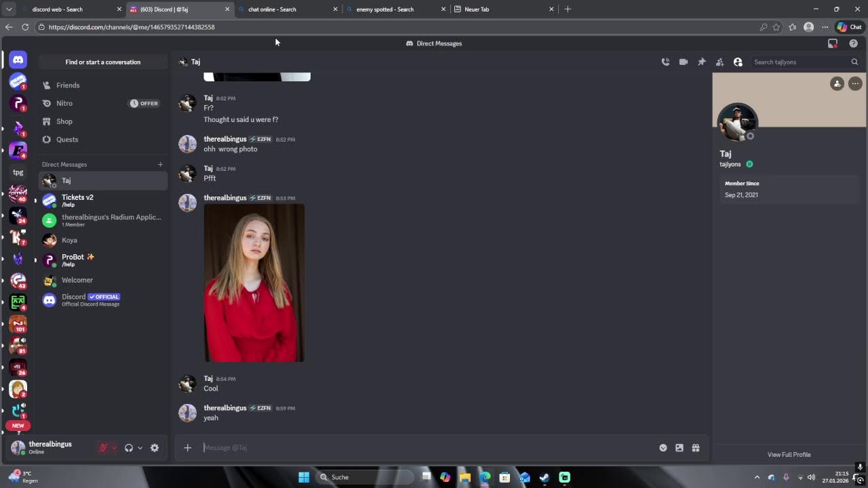Open the three-dot menu on Taj's profile
Image resolution: width=868 pixels, height=488 pixels.
click(855, 83)
